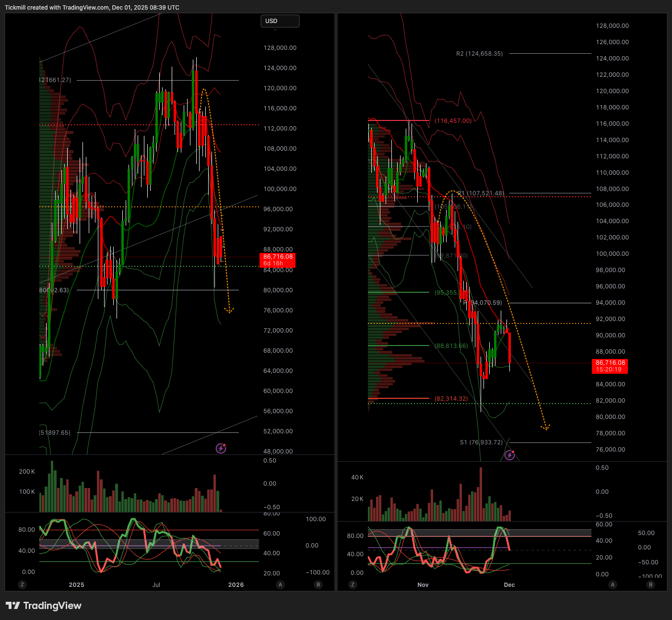Toggle the A auto-scale button on right chart
Viewport: 672px width, 620px height.
(613, 584)
